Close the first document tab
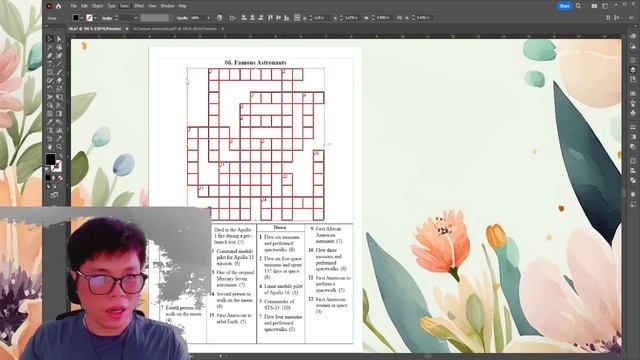This screenshot has height=360, width=640. pyautogui.click(x=127, y=29)
